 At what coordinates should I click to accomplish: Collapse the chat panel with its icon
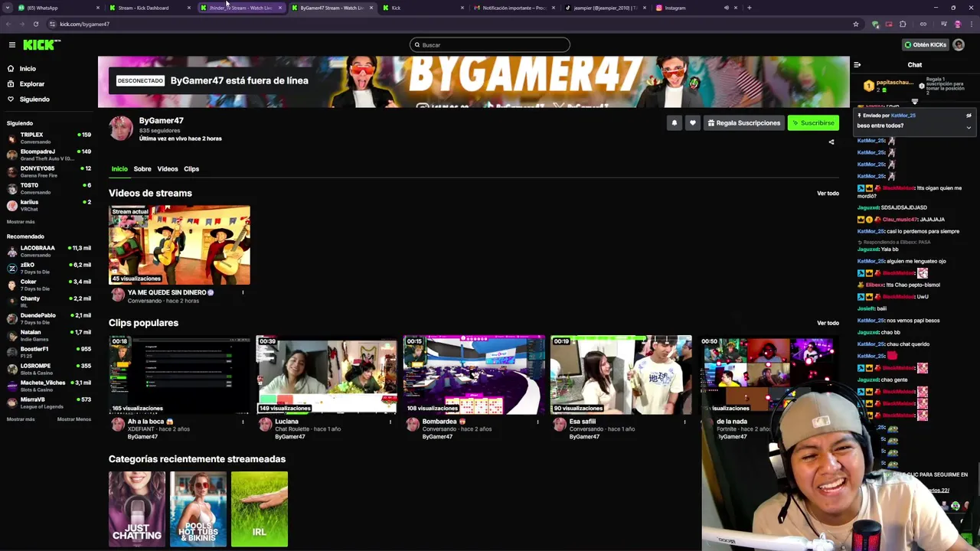[x=857, y=65]
